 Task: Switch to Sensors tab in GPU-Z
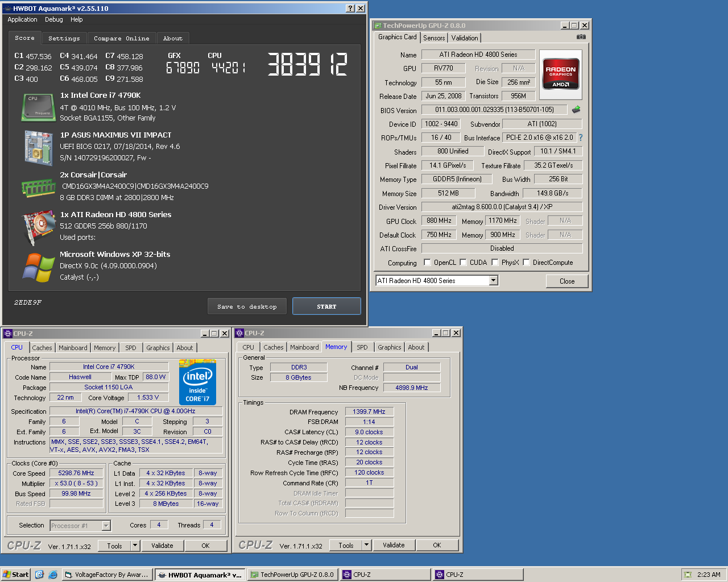click(x=434, y=38)
